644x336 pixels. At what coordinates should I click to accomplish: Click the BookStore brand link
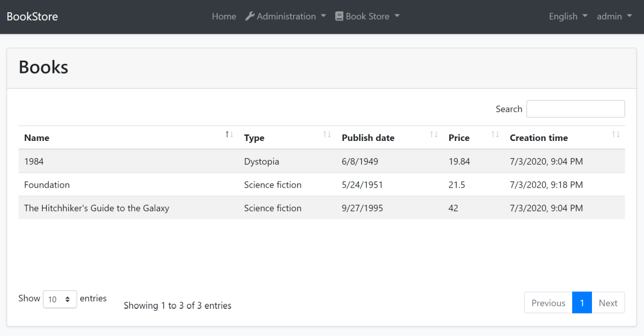click(x=32, y=16)
